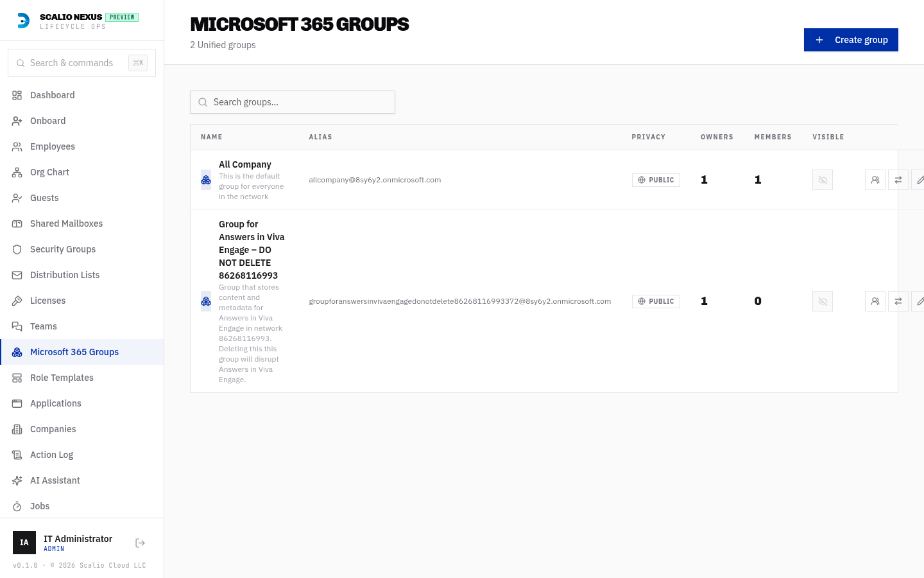Click the Shared Mailboxes sidebar icon

pos(17,223)
